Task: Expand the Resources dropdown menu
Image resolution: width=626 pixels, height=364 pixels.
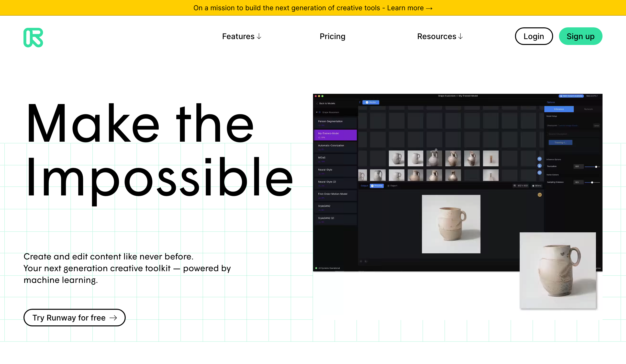Action: point(440,36)
